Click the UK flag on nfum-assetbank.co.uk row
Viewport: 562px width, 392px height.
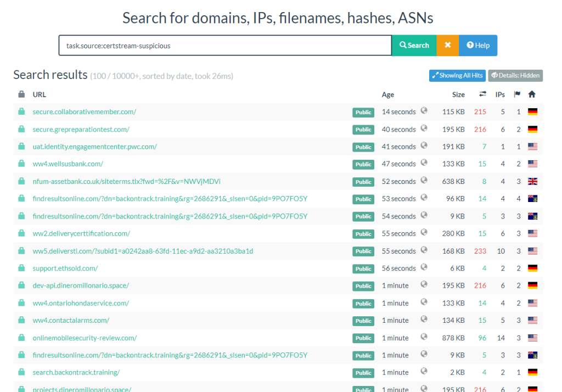(x=532, y=182)
